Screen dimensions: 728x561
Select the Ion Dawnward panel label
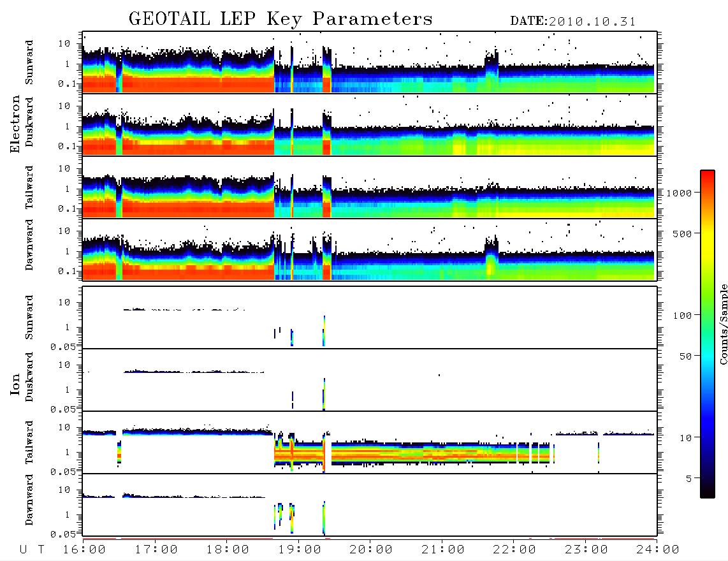(29, 500)
